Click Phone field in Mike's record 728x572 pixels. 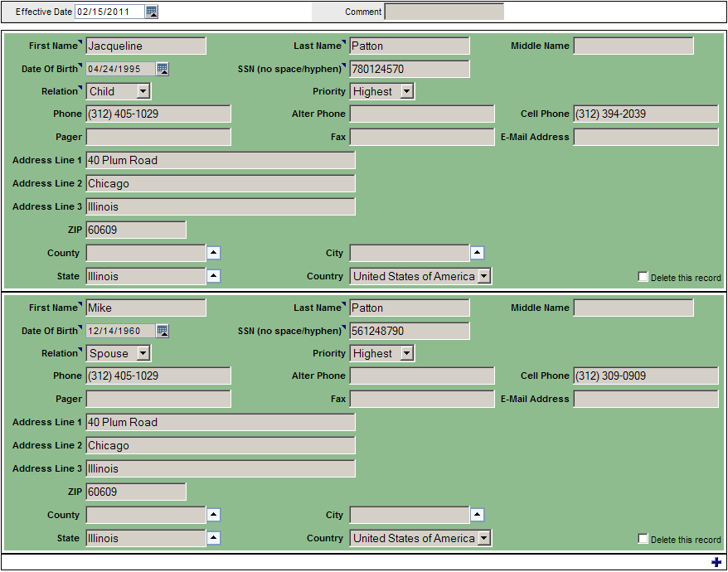(x=158, y=376)
